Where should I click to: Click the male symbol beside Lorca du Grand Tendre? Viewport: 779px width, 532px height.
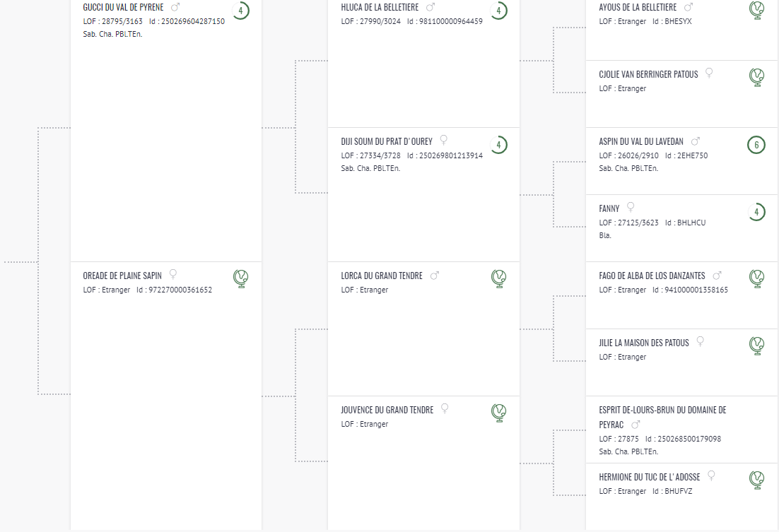(x=434, y=276)
